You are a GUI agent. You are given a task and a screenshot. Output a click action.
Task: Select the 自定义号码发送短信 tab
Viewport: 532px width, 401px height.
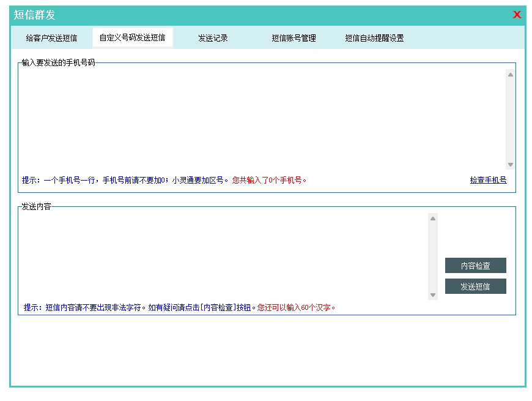132,38
